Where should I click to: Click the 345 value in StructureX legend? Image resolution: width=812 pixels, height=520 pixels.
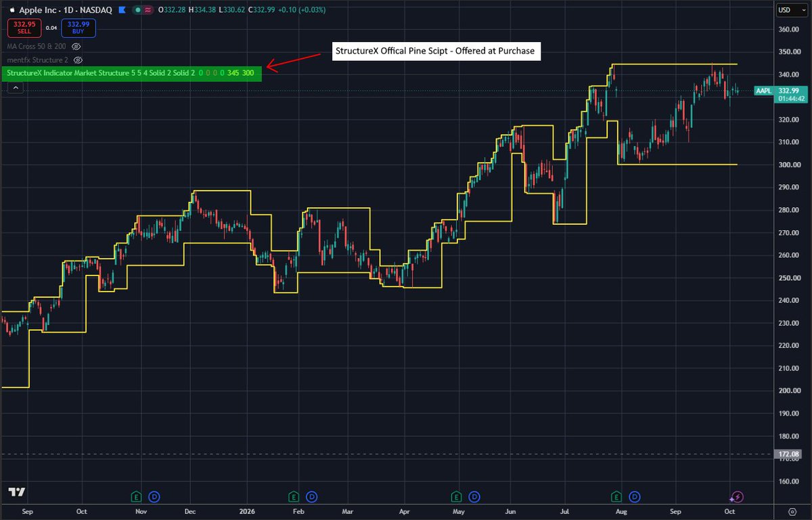point(233,72)
